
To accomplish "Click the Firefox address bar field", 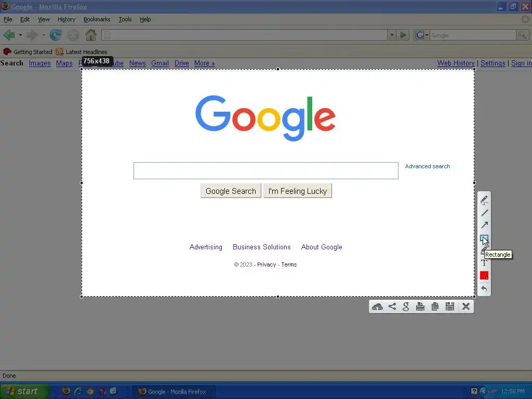I will tap(244, 35).
